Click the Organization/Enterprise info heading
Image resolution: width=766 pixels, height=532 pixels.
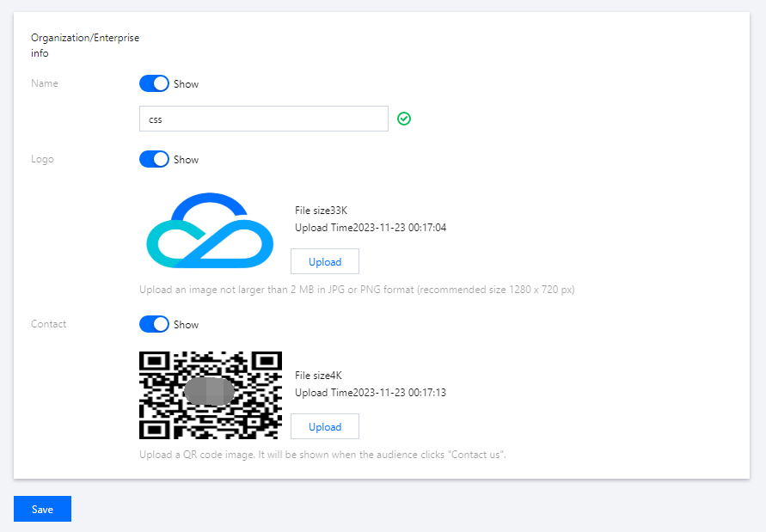(84, 46)
